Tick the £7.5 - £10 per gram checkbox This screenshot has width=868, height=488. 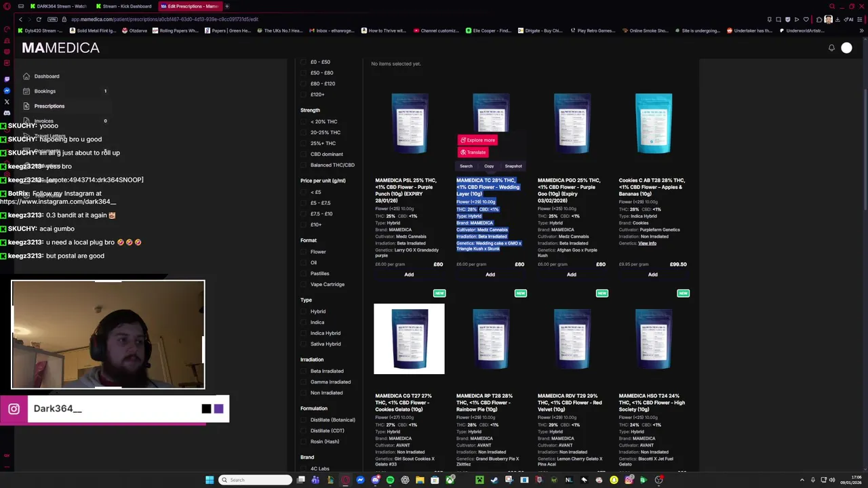tap(304, 213)
